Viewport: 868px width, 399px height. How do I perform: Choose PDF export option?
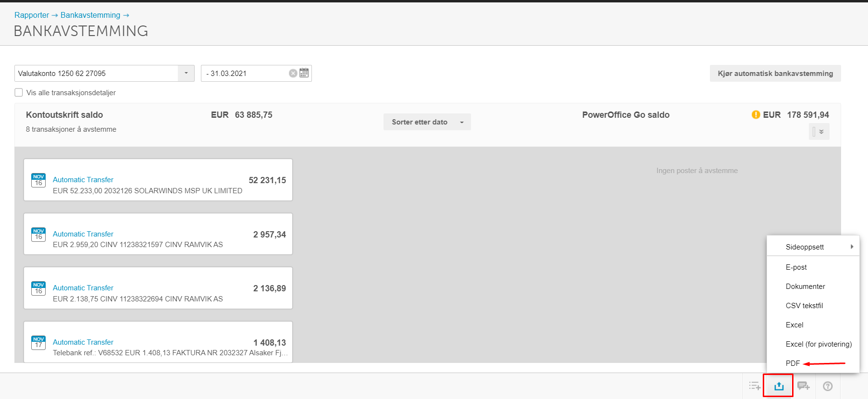793,363
